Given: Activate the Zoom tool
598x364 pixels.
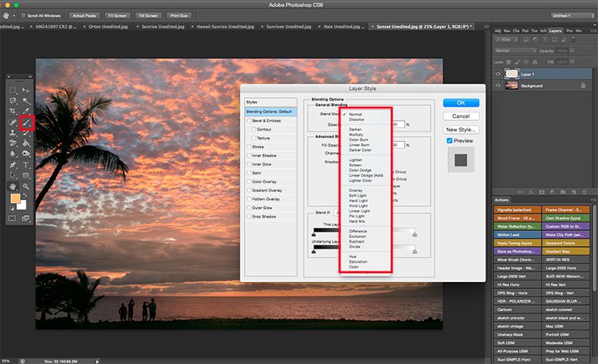Looking at the screenshot, I should (x=26, y=185).
